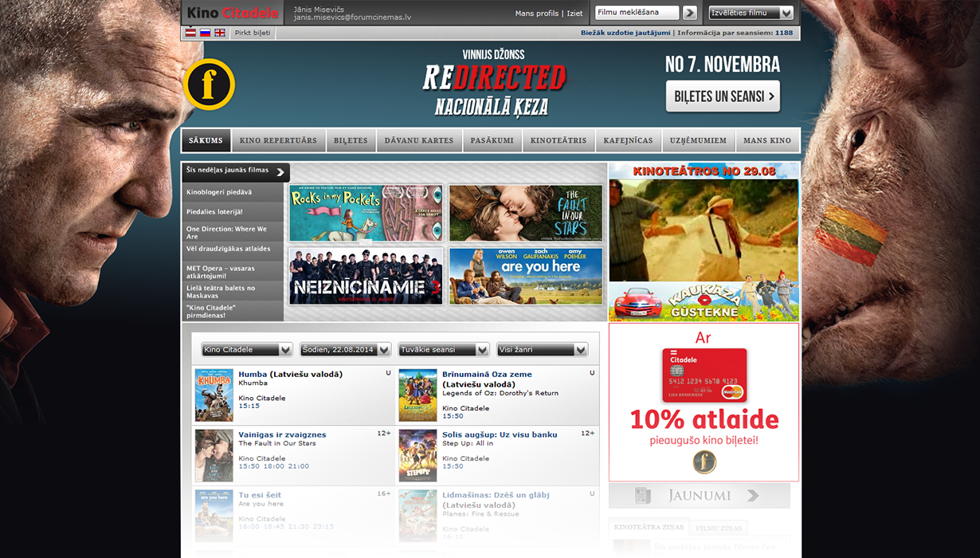Click the Biļetes un Seansi button
980x558 pixels.
click(x=723, y=96)
